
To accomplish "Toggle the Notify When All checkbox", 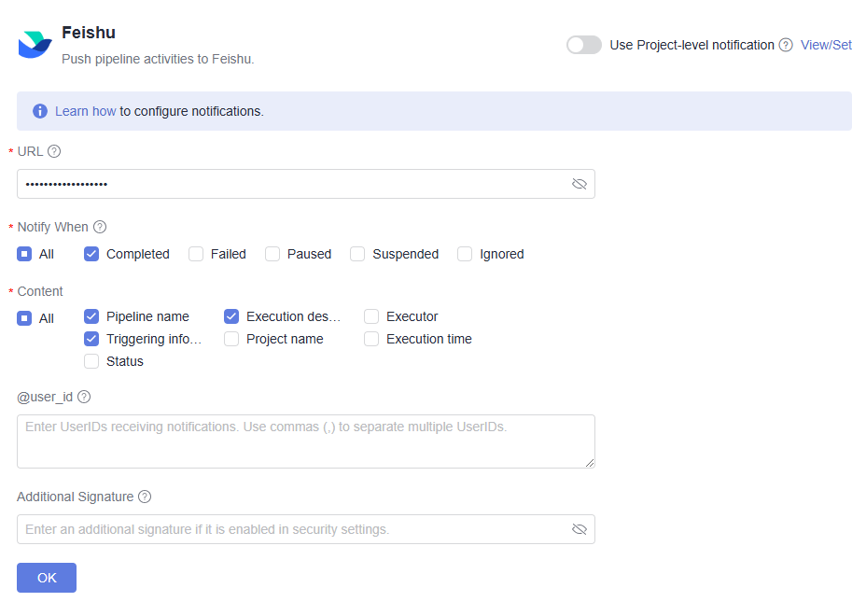I will pyautogui.click(x=24, y=254).
